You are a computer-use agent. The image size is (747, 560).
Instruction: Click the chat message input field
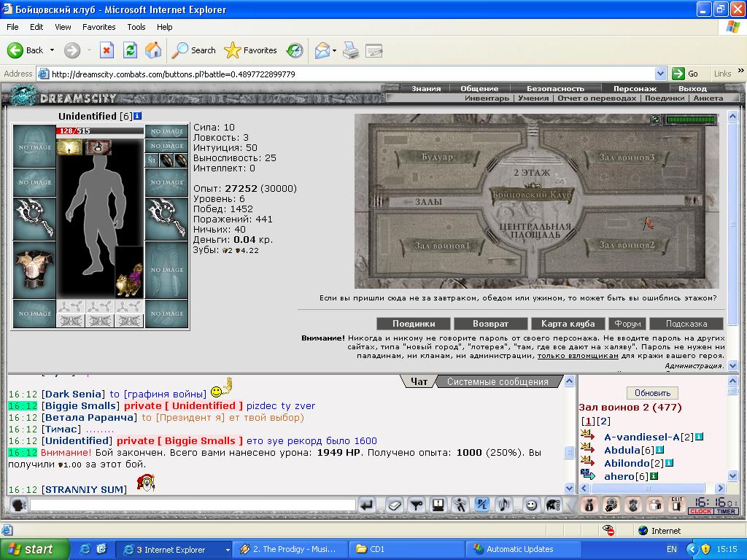click(193, 505)
